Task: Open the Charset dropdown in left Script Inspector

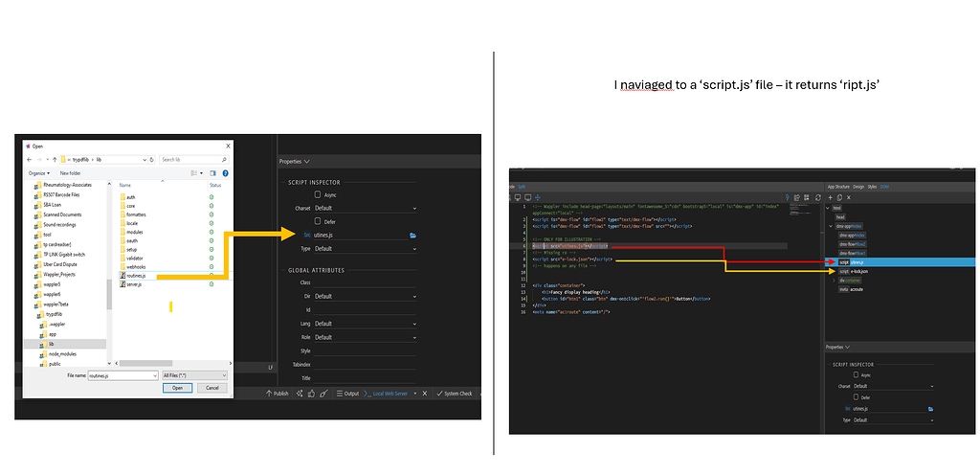Action: pos(366,208)
